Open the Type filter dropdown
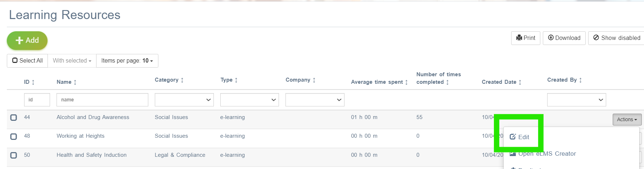 coord(249,100)
